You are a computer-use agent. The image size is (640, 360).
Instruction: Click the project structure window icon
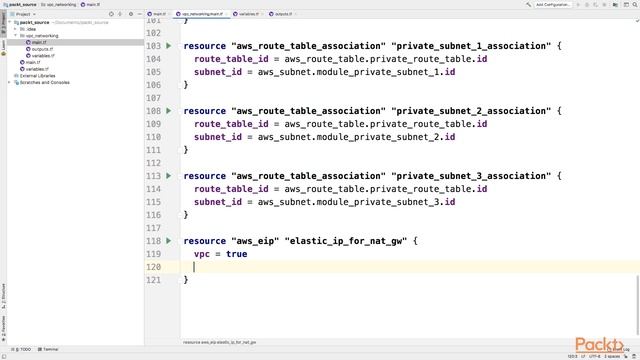(x=626, y=4)
